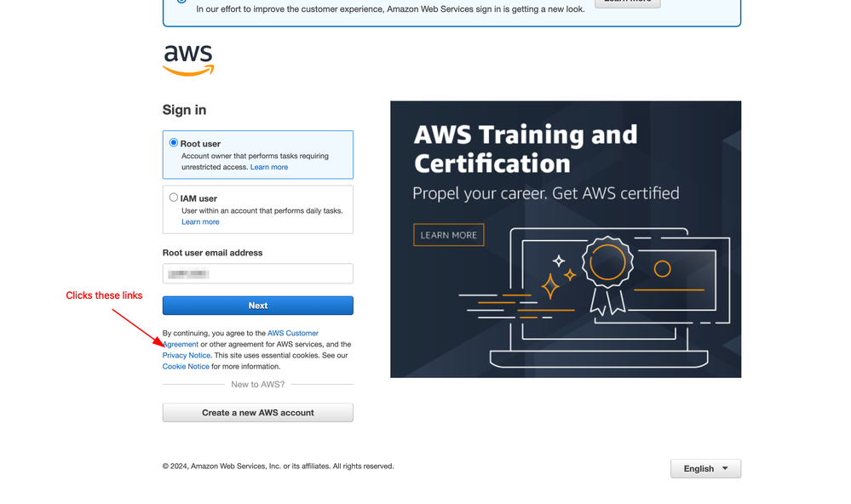Select the Root user radio button
Image resolution: width=851 pixels, height=504 pixels.
coord(174,143)
